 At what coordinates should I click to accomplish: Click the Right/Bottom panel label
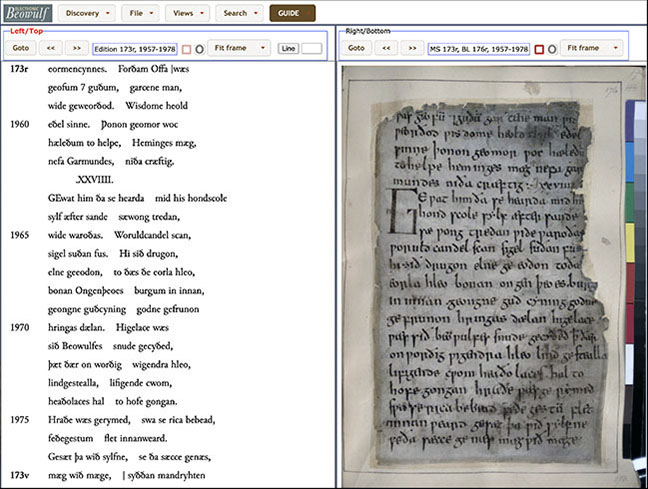[368, 31]
